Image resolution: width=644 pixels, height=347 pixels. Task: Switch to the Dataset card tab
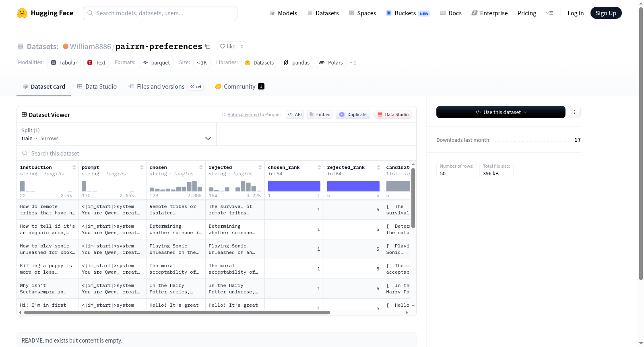click(x=44, y=86)
